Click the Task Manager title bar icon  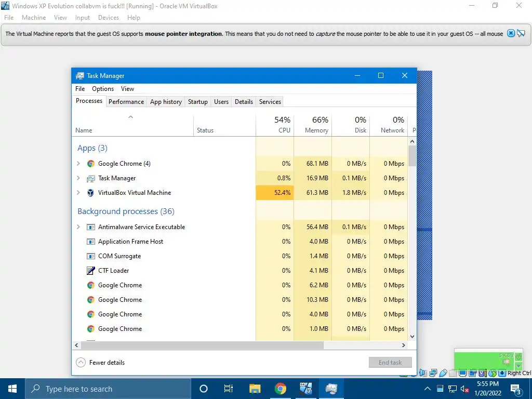tap(79, 76)
